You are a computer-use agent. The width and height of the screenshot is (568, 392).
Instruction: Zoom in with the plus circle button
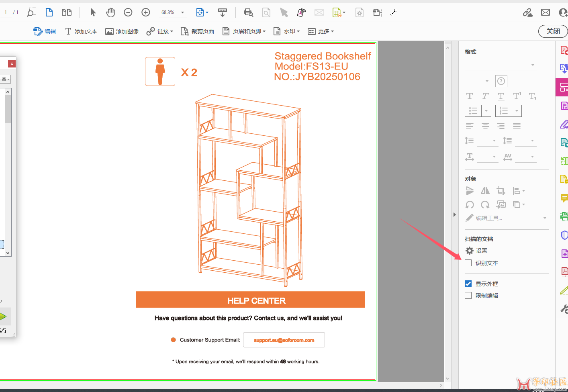(146, 12)
